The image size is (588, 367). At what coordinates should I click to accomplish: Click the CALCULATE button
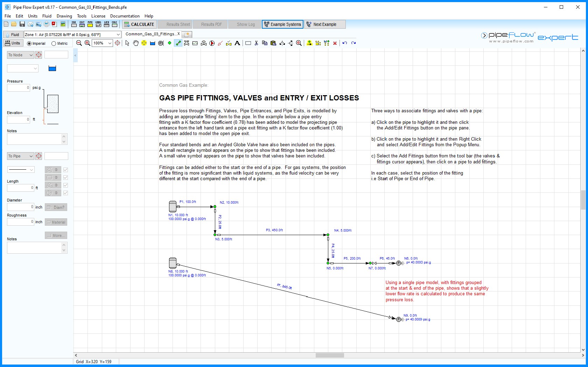coord(139,24)
